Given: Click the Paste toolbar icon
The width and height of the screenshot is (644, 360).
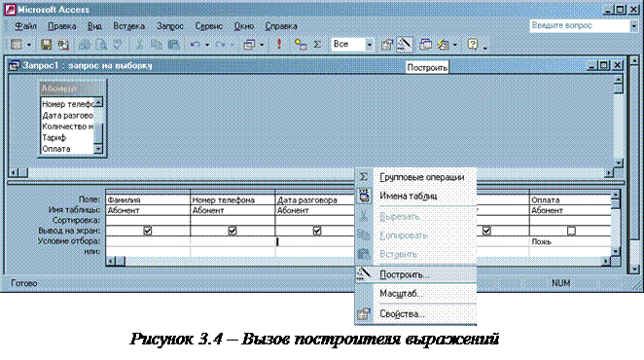Looking at the screenshot, I should [x=173, y=45].
